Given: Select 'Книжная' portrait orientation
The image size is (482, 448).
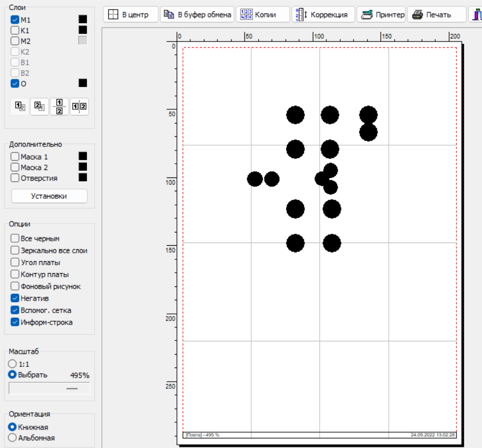Looking at the screenshot, I should (x=12, y=427).
